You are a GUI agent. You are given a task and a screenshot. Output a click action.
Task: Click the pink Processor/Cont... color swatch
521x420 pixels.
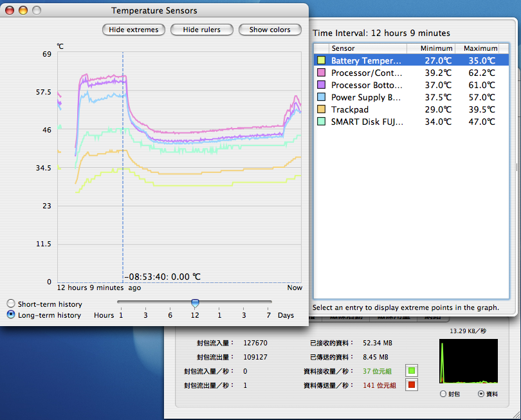tap(322, 73)
